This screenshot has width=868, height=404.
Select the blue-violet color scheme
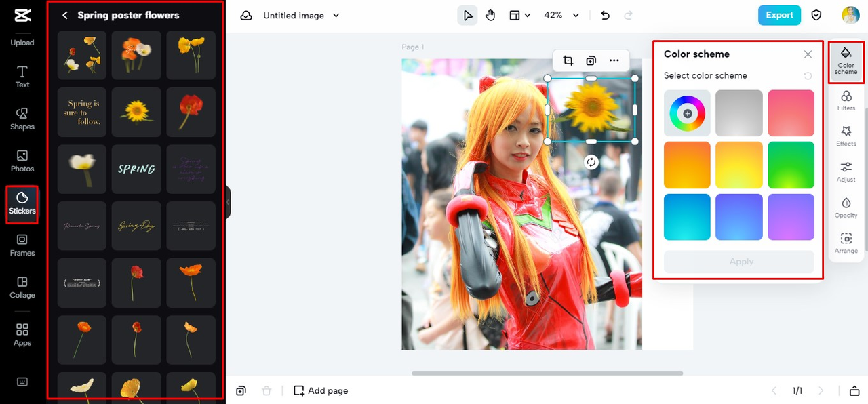click(x=739, y=217)
